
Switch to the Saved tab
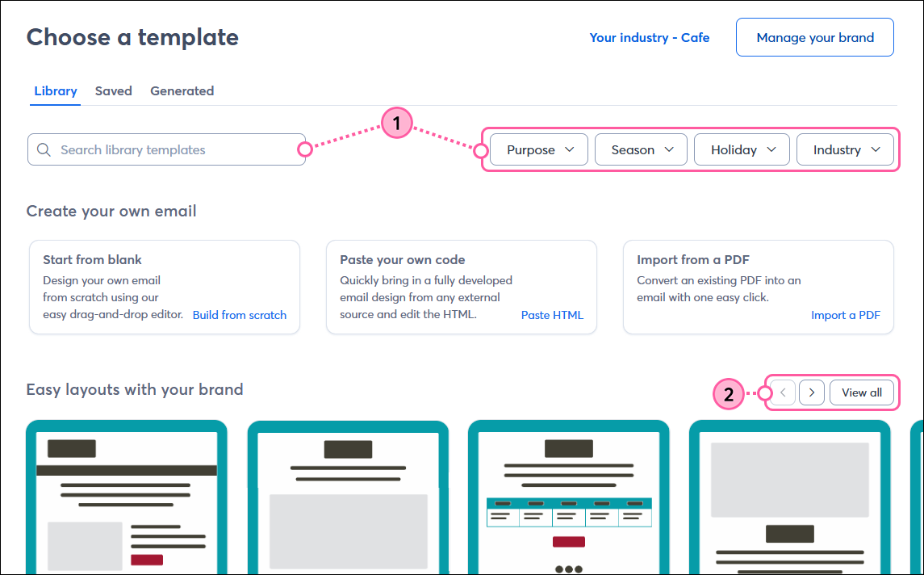coord(113,90)
